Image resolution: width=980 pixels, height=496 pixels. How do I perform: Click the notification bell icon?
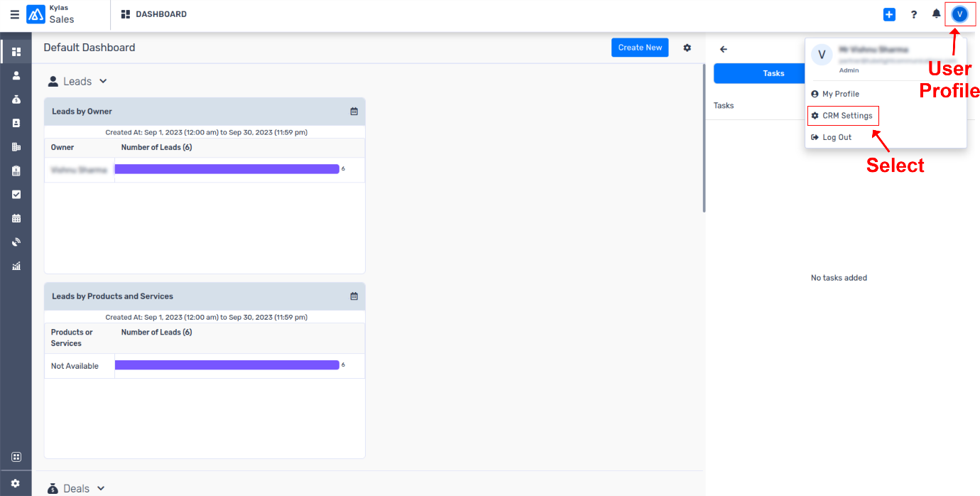coord(936,14)
